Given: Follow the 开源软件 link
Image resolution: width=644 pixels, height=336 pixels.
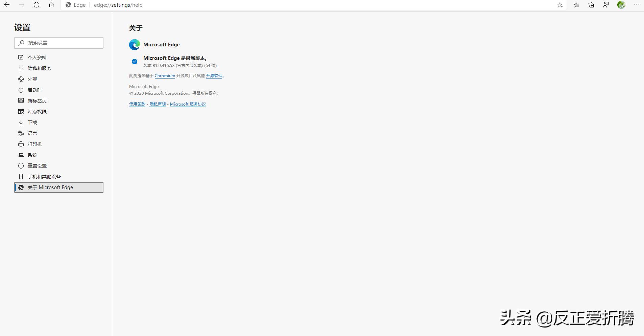Looking at the screenshot, I should click(x=214, y=76).
